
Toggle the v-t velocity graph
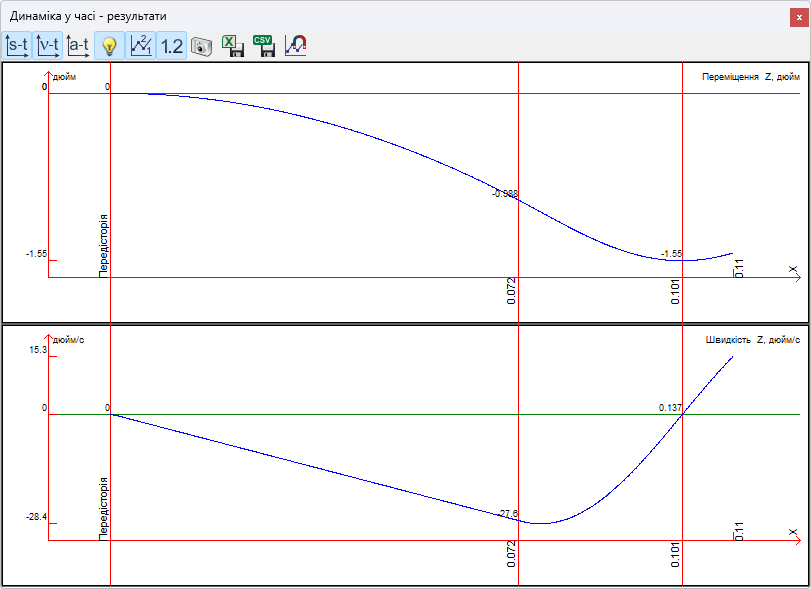click(x=48, y=45)
